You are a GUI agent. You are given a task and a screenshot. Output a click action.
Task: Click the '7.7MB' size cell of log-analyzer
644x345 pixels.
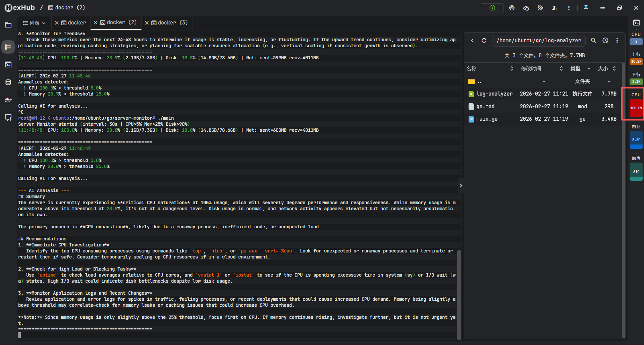coord(609,94)
